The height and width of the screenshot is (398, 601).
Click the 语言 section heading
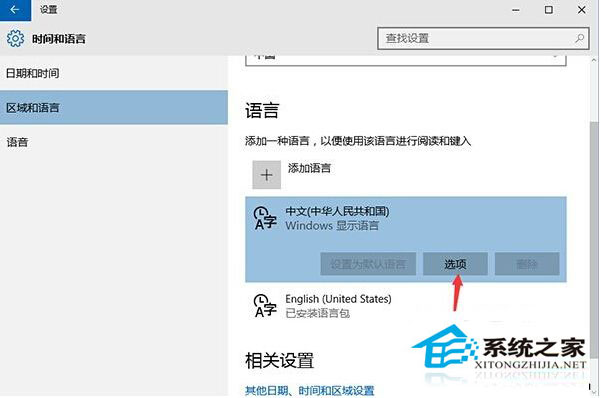click(262, 111)
